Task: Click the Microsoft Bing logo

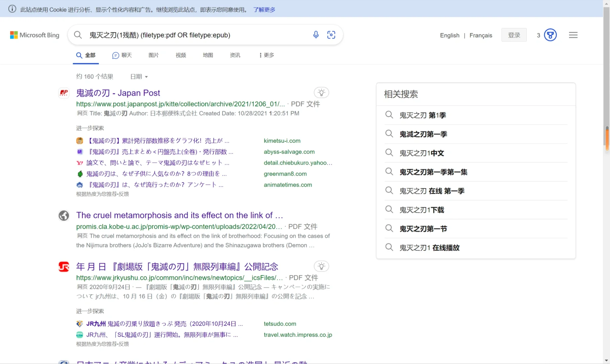Action: 35,35
